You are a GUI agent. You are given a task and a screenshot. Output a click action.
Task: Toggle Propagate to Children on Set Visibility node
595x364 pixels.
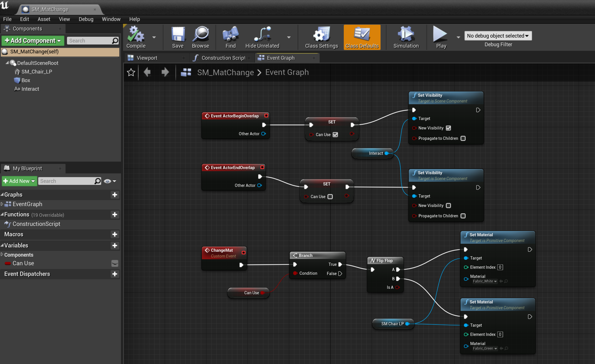coord(463,138)
